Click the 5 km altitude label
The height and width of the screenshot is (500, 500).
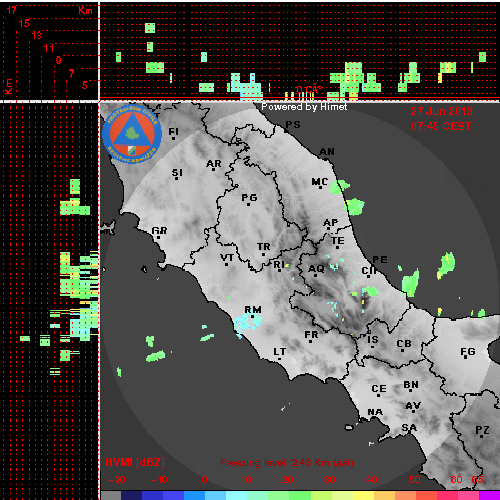(85, 85)
